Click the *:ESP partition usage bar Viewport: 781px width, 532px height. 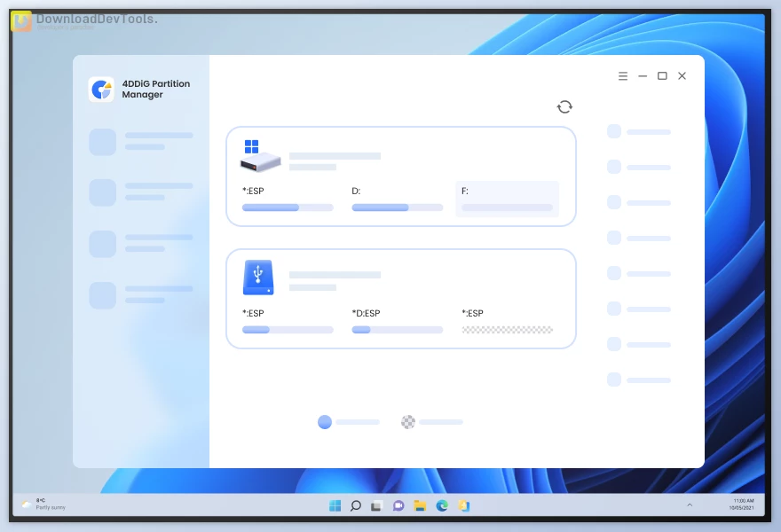[x=287, y=207]
